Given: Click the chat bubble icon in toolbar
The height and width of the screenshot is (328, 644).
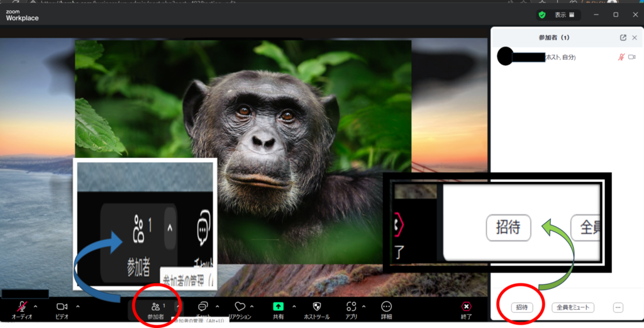Looking at the screenshot, I should [x=203, y=307].
